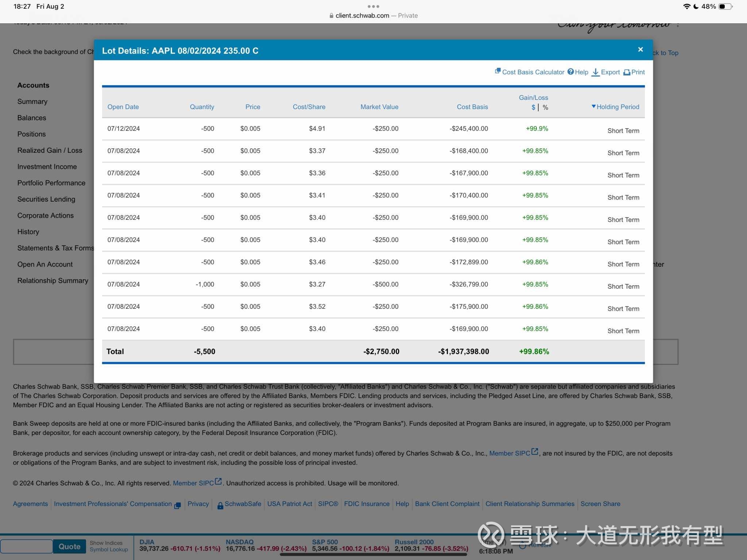Click the NASDAQ index label
Viewport: 747px width, 560px height.
coord(239,542)
